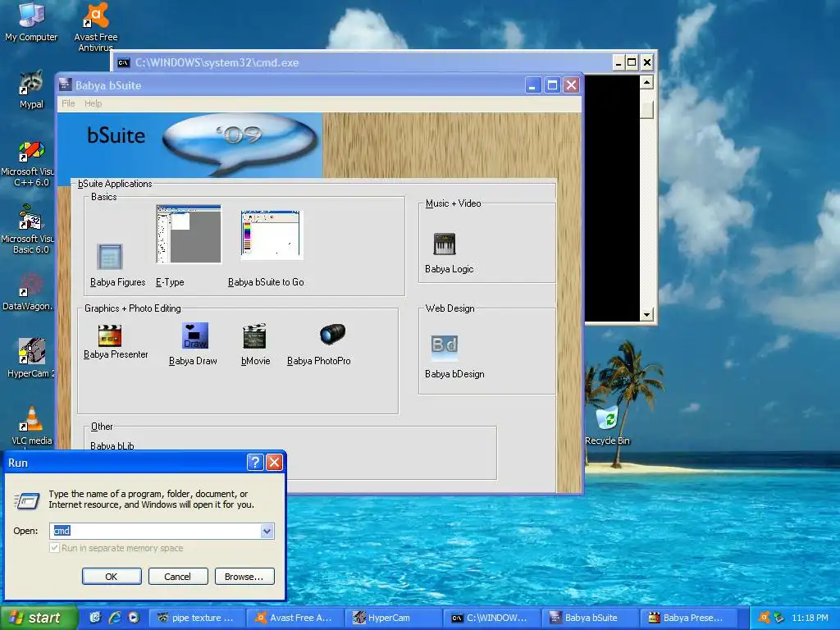Screen dimensions: 840x630
Task: Switch to C:\WINDOW... taskbar button
Action: (491, 618)
